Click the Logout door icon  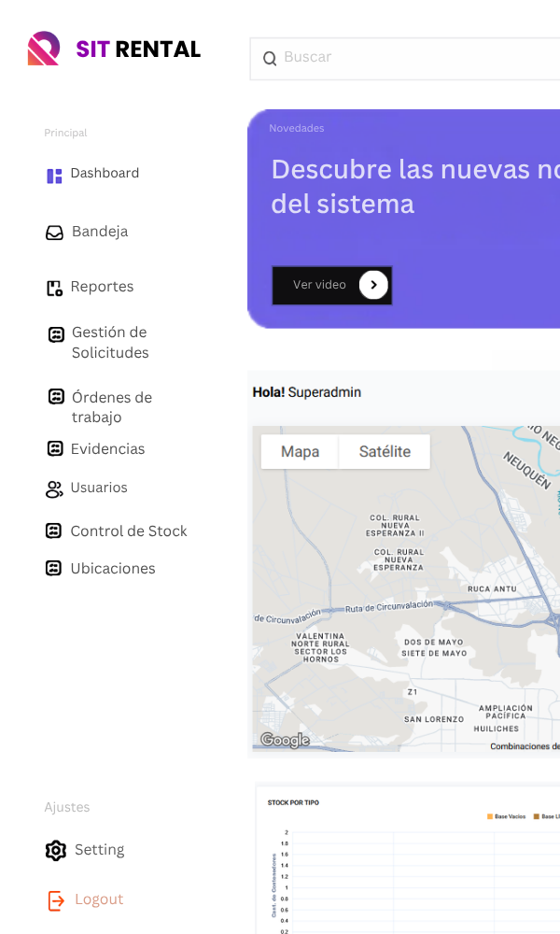54,899
